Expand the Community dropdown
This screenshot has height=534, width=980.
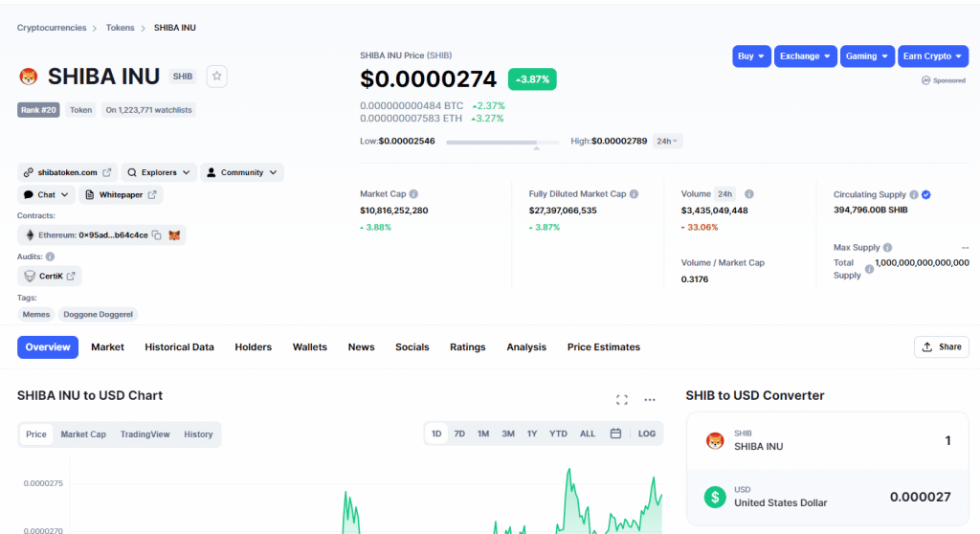pyautogui.click(x=242, y=172)
